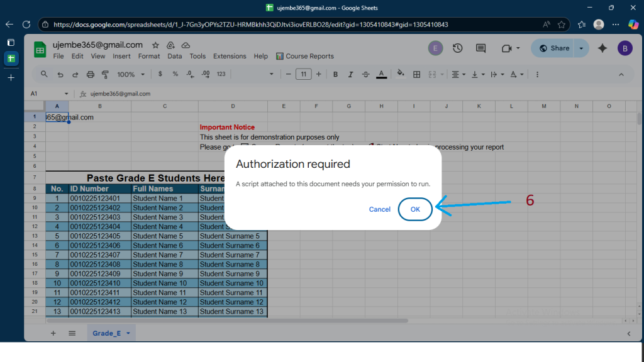Open the comments icon in the header

click(x=481, y=48)
